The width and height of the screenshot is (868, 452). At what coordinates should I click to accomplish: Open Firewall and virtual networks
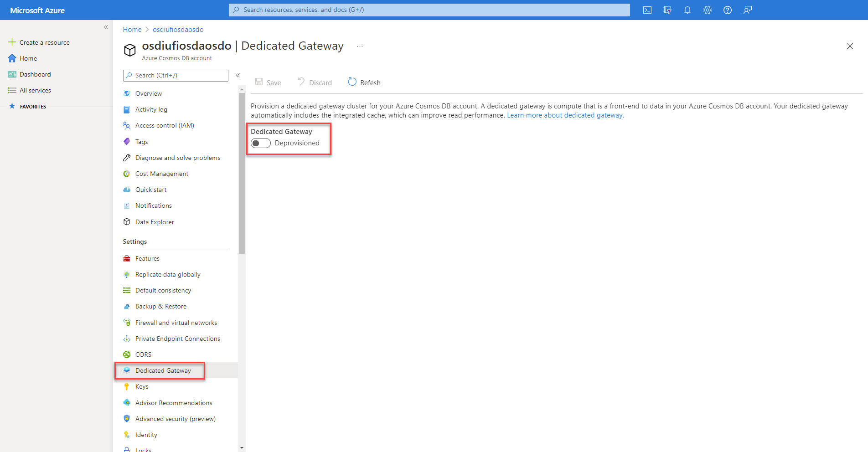click(x=176, y=323)
